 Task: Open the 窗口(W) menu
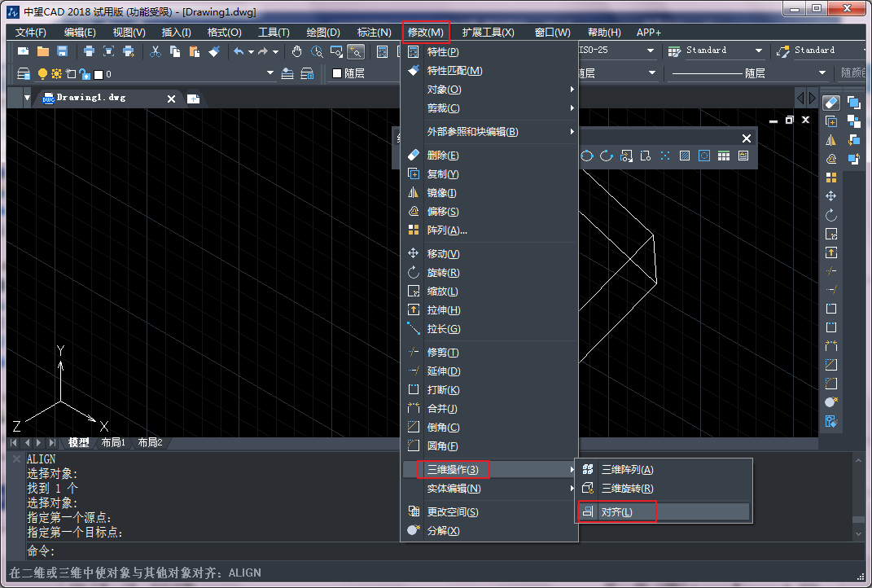click(x=552, y=33)
